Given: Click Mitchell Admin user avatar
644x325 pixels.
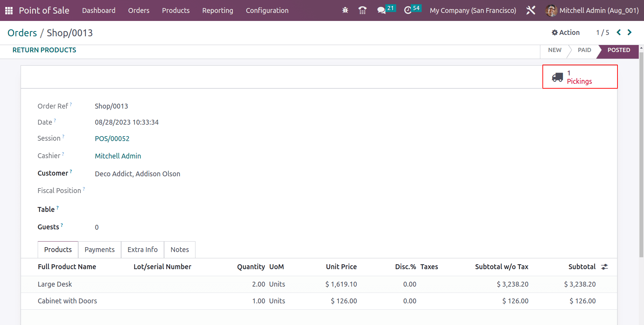Looking at the screenshot, I should click(551, 10).
